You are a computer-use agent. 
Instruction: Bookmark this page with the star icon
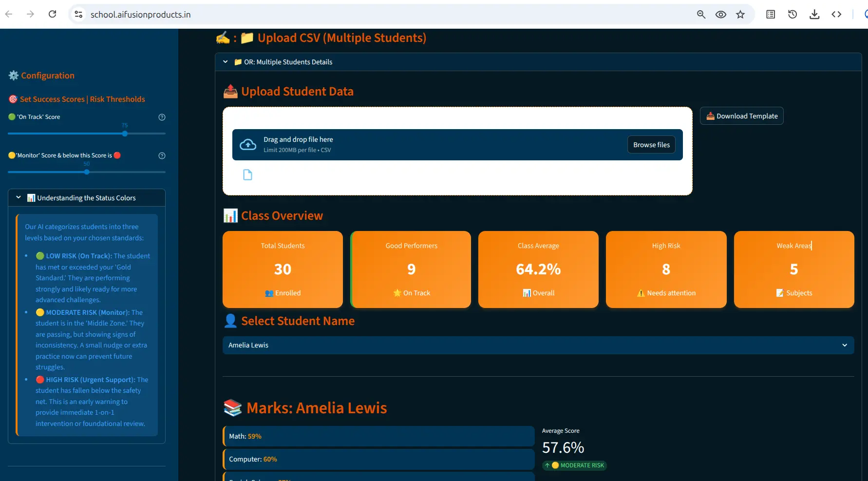[740, 15]
